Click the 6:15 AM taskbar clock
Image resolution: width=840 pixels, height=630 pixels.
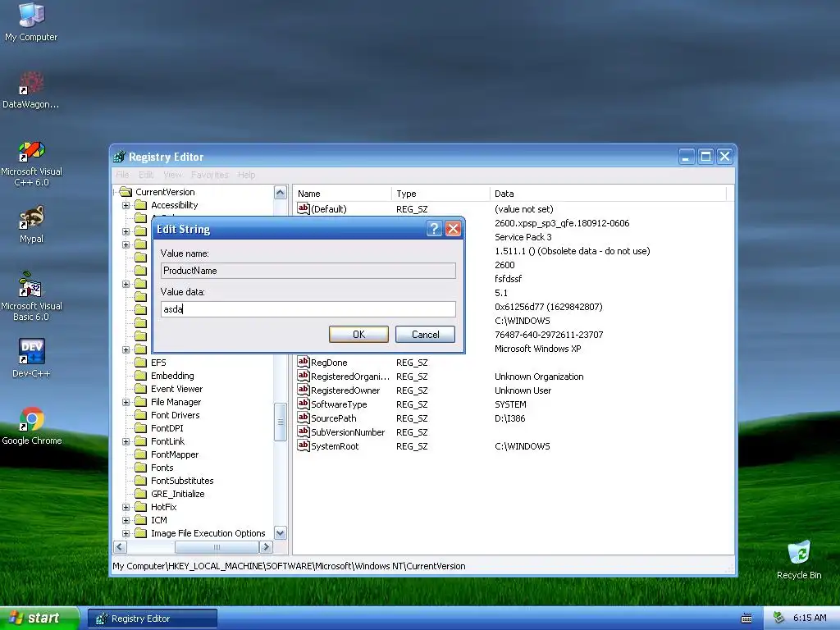pyautogui.click(x=810, y=619)
